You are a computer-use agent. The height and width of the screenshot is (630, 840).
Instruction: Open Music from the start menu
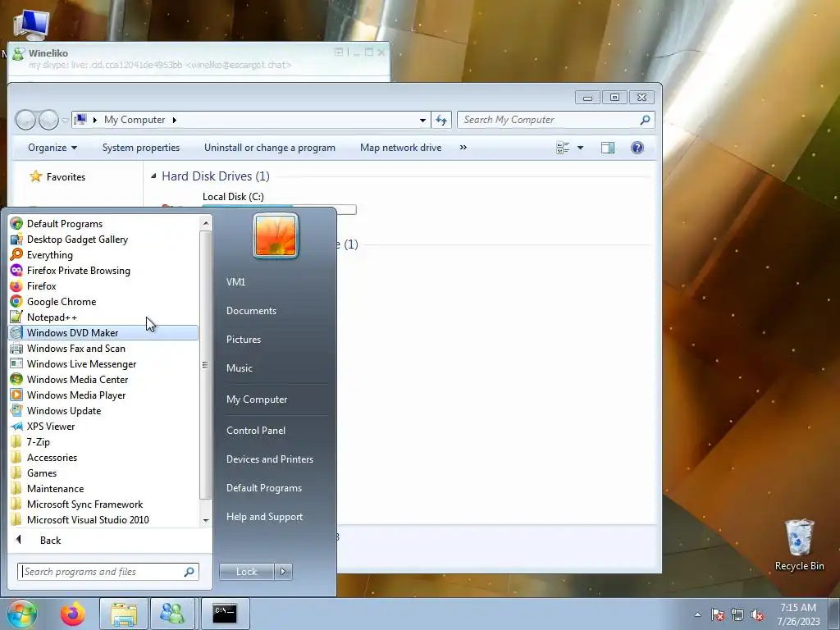pyautogui.click(x=239, y=368)
